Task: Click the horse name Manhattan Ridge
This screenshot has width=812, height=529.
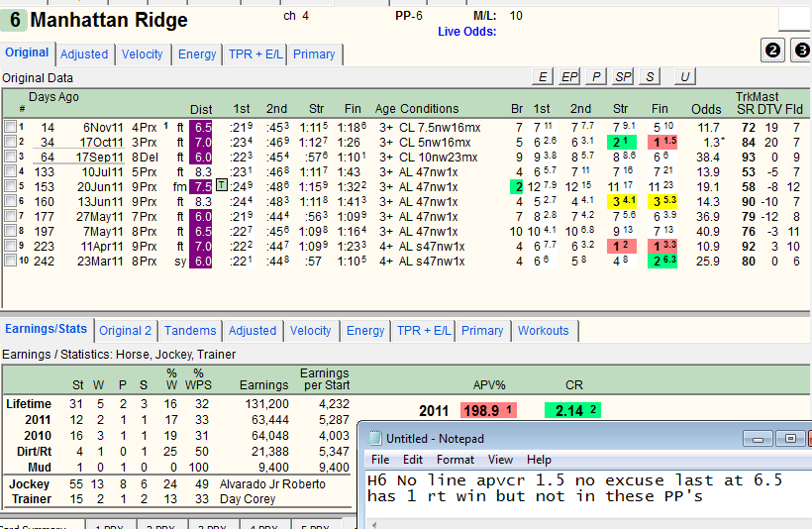Action: tap(109, 20)
